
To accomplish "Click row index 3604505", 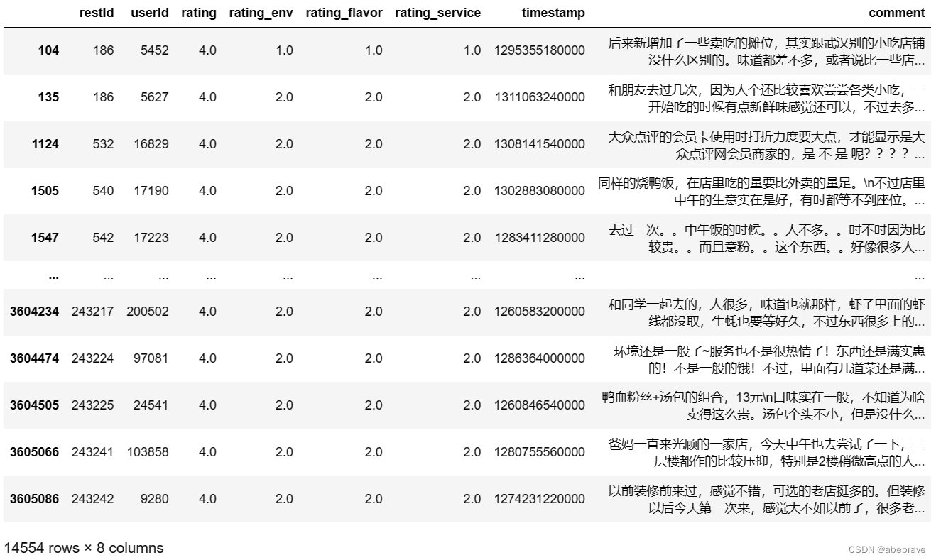I will click(x=35, y=405).
